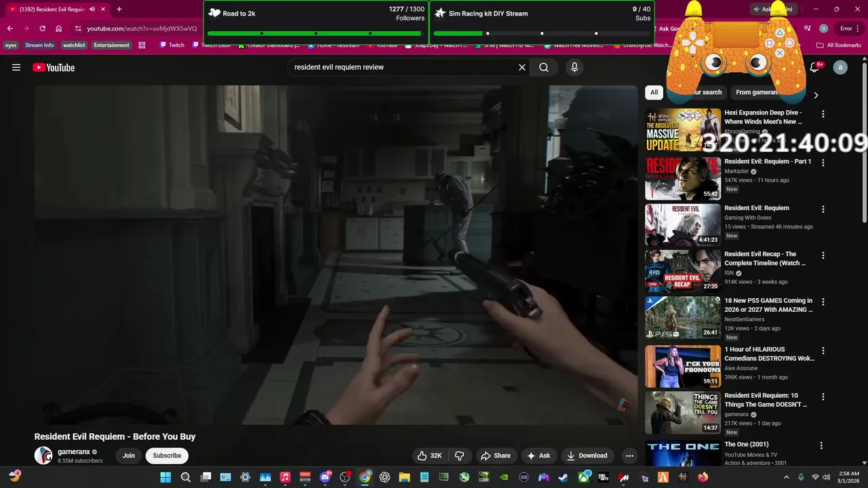Open the Stream Info bookmark
Image resolution: width=868 pixels, height=488 pixels.
coord(39,45)
